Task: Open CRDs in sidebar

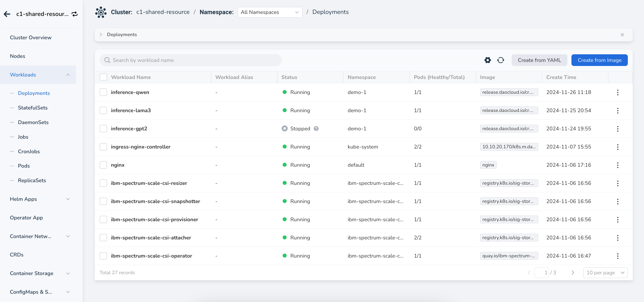Action: [x=16, y=255]
